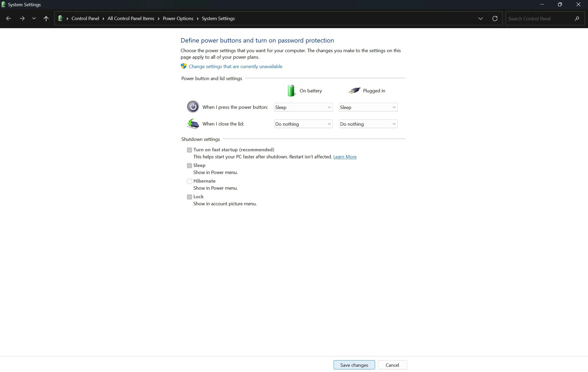The image size is (588, 372).
Task: Navigate to Power Options in the breadcrumb
Action: point(178,18)
